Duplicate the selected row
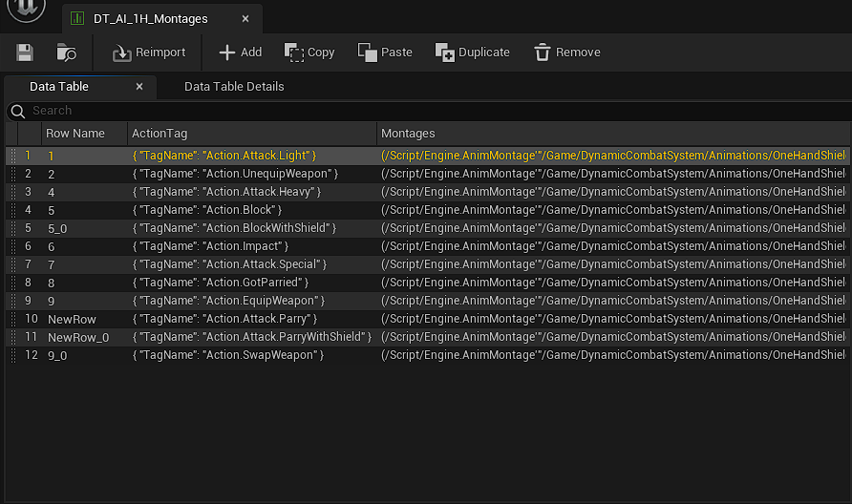 (x=472, y=52)
